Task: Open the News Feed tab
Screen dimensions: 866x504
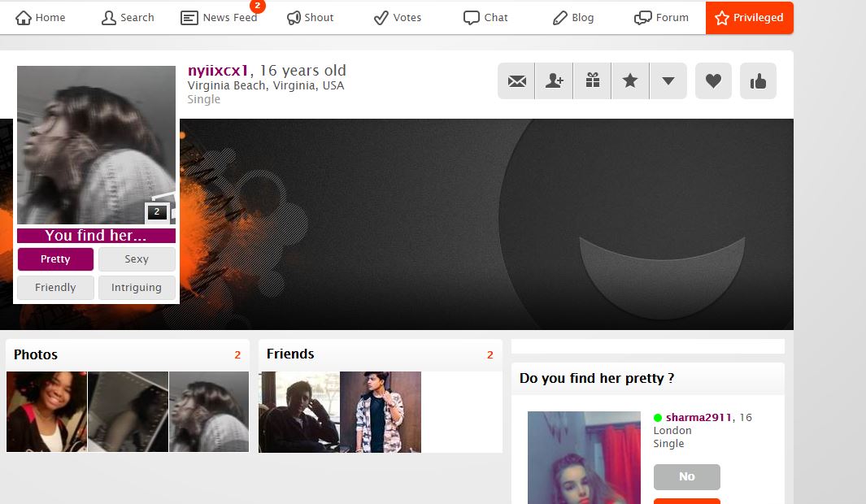Action: pos(219,18)
